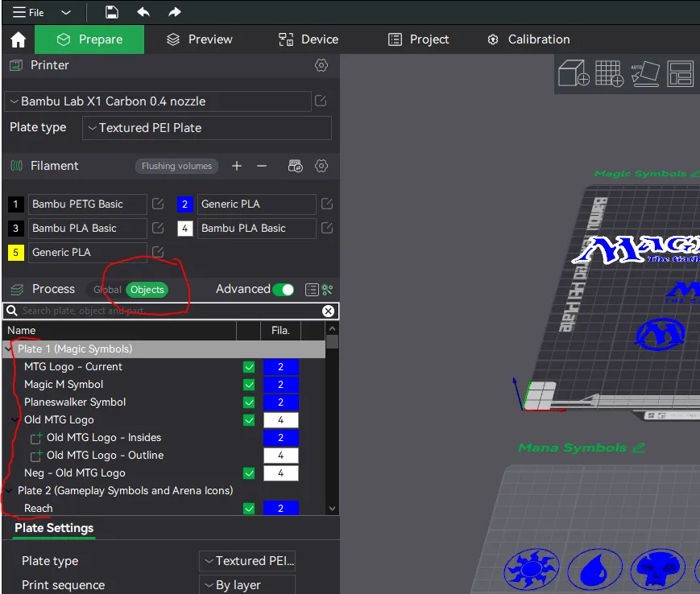Click the Add plate grid icon
The width and height of the screenshot is (700, 594).
(609, 73)
